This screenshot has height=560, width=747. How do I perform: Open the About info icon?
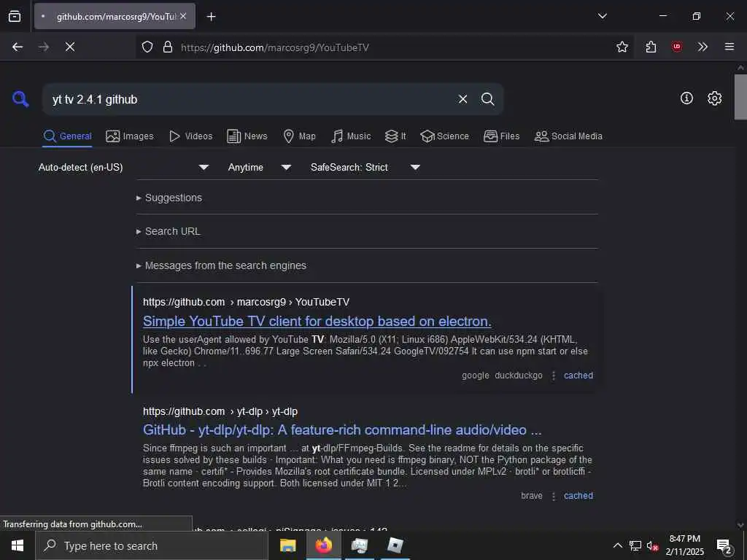[686, 98]
